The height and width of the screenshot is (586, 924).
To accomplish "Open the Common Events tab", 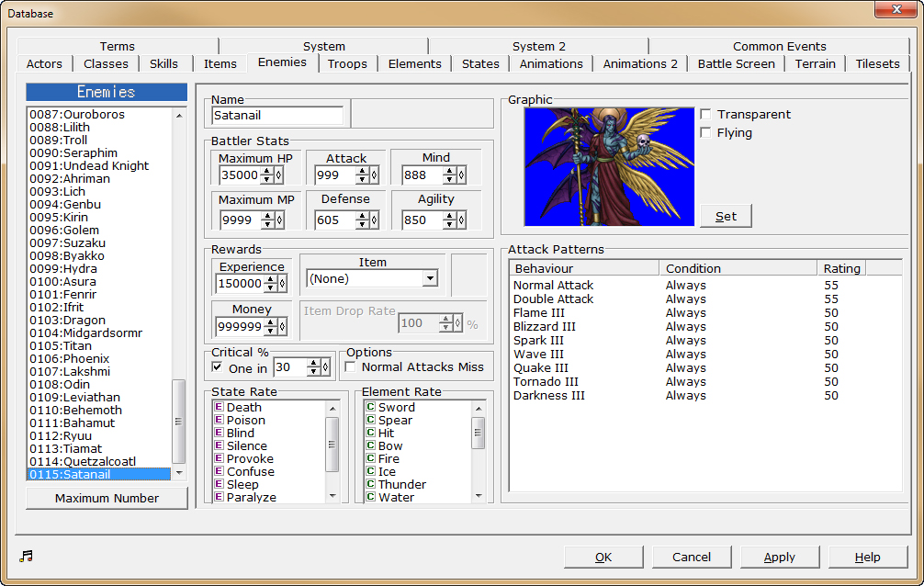I will click(x=779, y=46).
